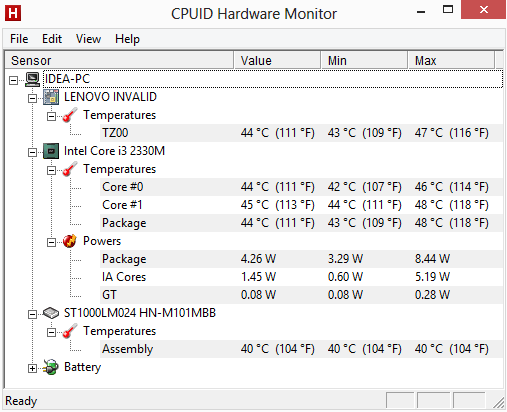The height and width of the screenshot is (412, 507).
Task: Click the IDEA-PC computer icon
Action: 33,79
